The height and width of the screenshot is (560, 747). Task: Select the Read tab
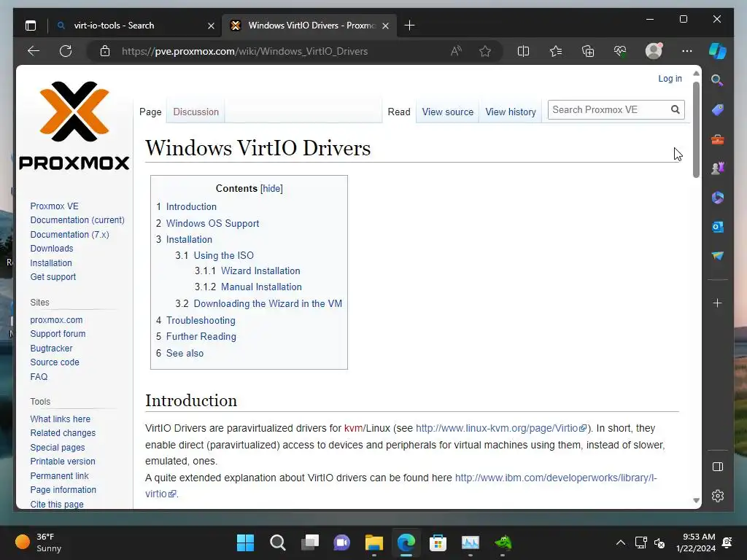click(399, 112)
